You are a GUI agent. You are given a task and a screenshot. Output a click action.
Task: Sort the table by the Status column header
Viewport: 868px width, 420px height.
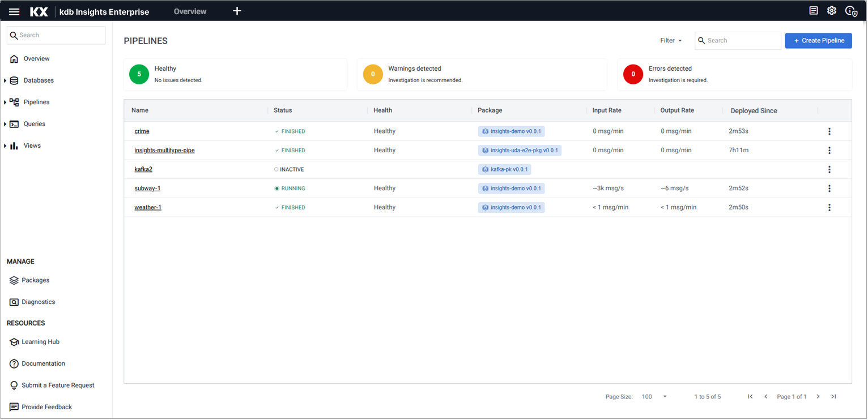[283, 110]
